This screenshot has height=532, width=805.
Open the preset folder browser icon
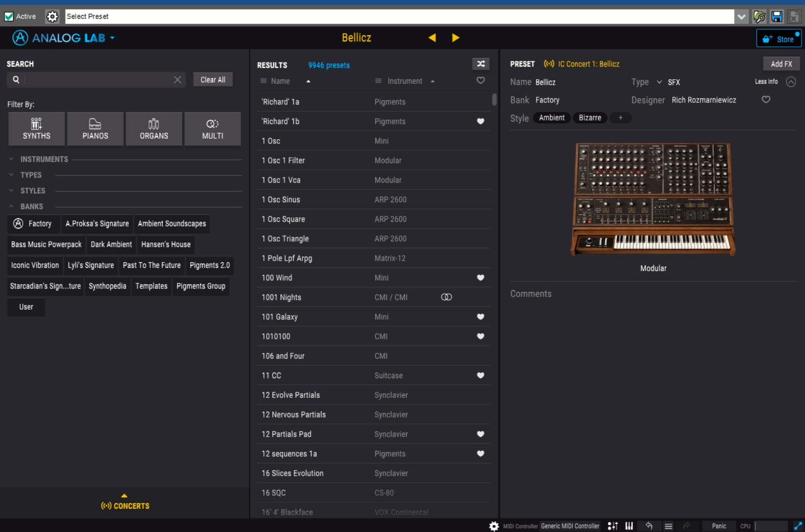(760, 17)
